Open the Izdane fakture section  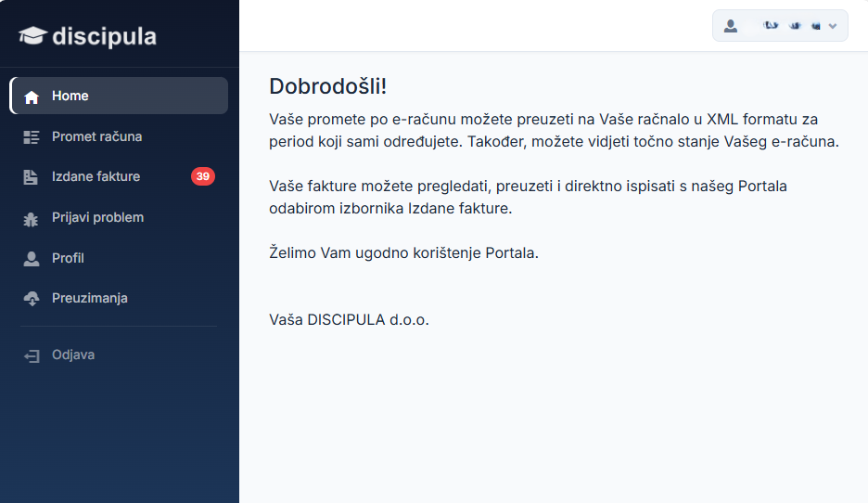point(96,176)
